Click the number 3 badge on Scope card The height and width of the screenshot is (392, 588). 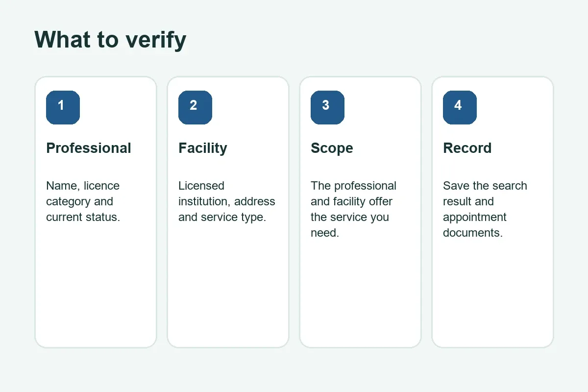(327, 107)
